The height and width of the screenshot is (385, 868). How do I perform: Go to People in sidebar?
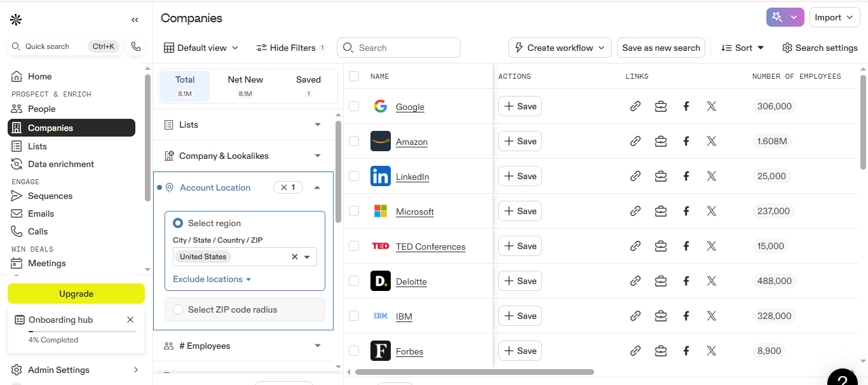tap(41, 109)
